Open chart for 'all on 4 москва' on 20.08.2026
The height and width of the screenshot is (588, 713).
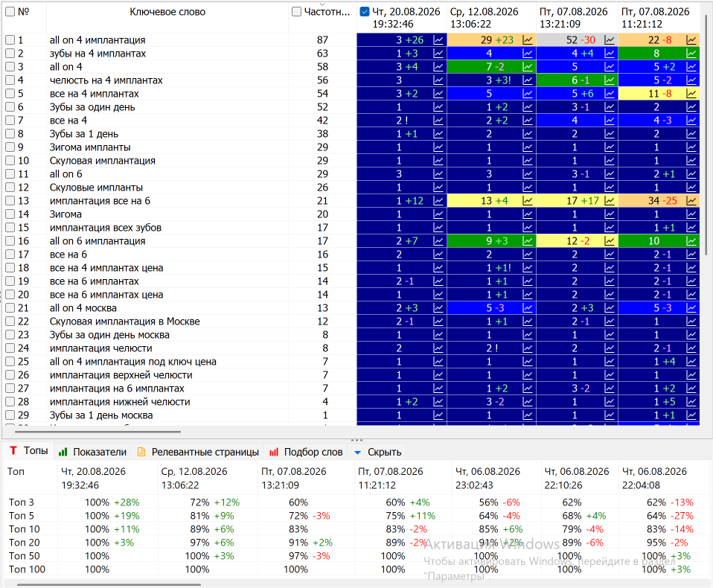click(x=438, y=308)
